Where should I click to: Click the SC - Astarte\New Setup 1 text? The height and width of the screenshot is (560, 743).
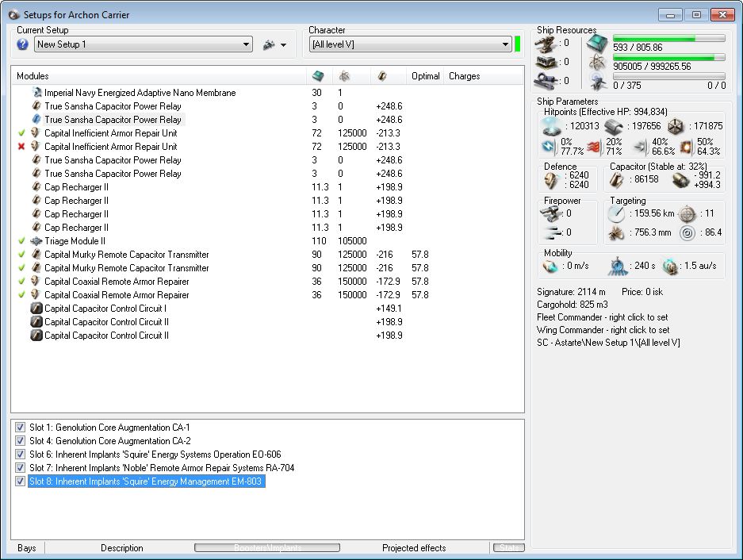point(608,343)
